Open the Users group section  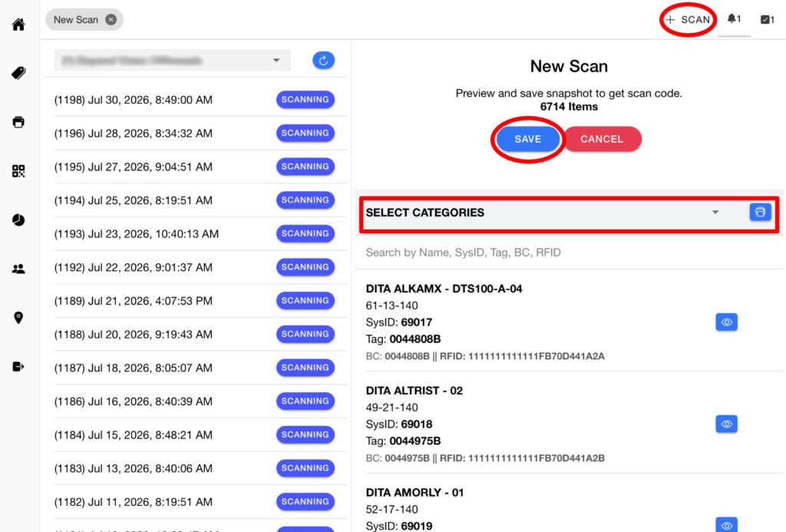[18, 269]
